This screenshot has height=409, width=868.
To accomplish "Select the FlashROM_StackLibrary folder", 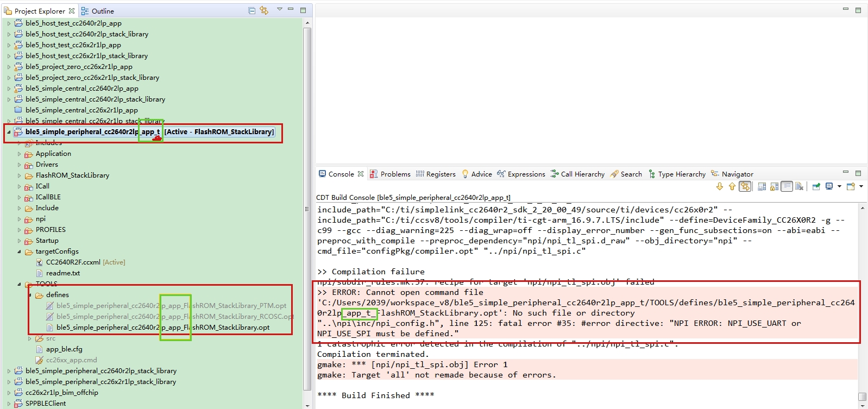I will click(67, 175).
